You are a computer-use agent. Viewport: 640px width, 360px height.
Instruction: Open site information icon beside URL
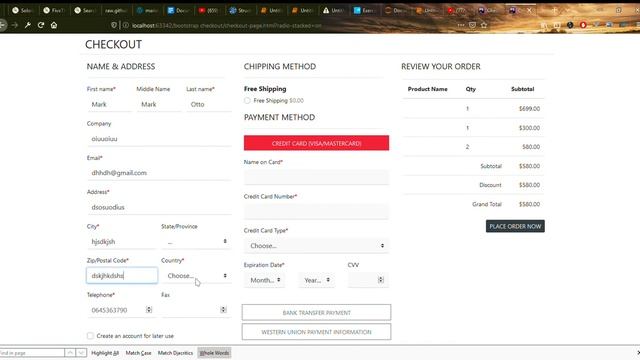coord(126,25)
